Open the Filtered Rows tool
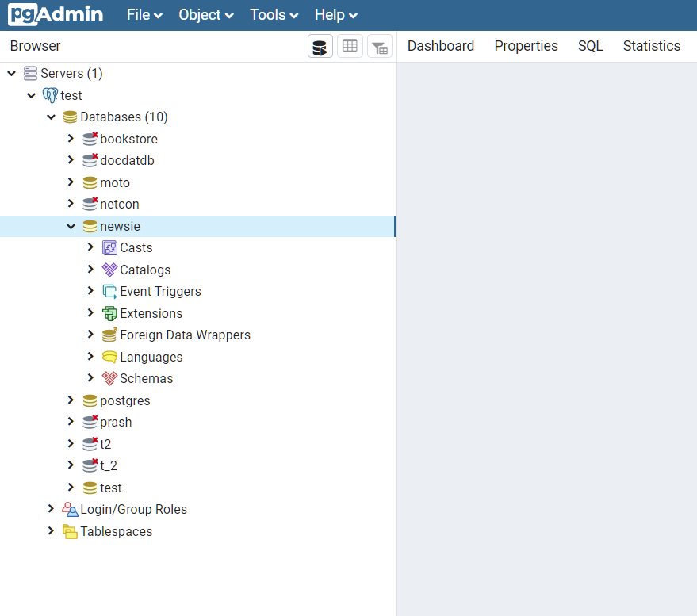Image resolution: width=697 pixels, height=616 pixels. click(x=379, y=46)
